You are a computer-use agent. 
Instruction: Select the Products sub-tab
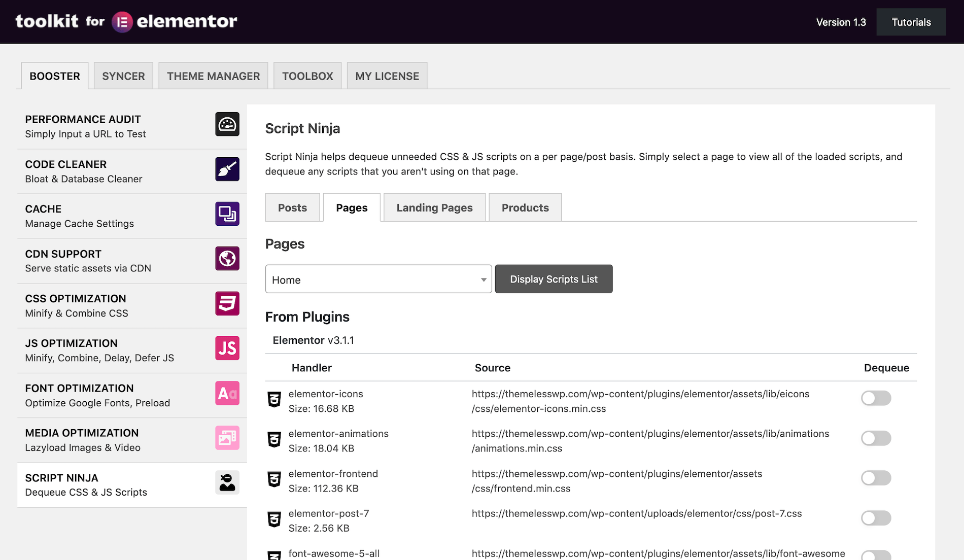pyautogui.click(x=525, y=207)
